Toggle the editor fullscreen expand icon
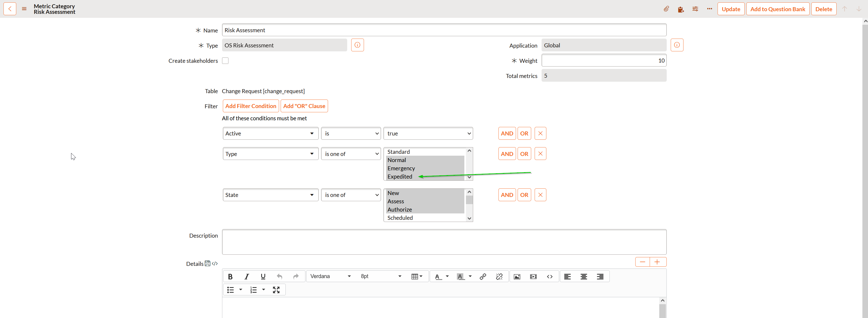The width and height of the screenshot is (868, 318). tap(276, 289)
